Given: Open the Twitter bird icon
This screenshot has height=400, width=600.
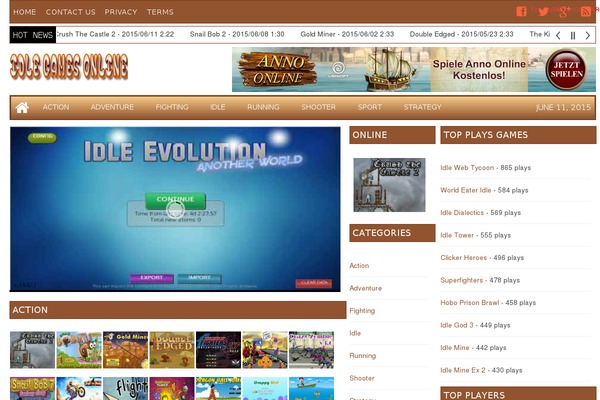Looking at the screenshot, I should 543,11.
